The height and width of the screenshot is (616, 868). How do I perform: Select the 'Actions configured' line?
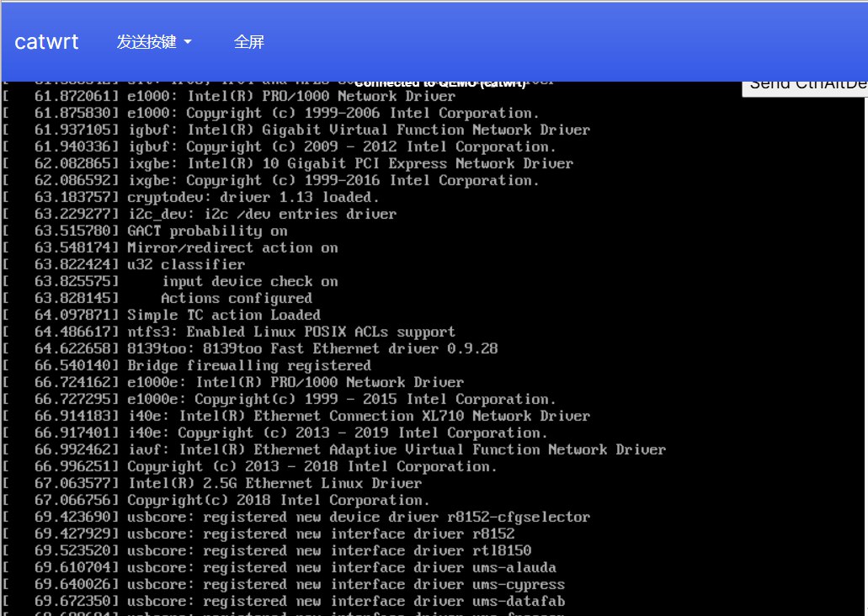click(x=157, y=298)
